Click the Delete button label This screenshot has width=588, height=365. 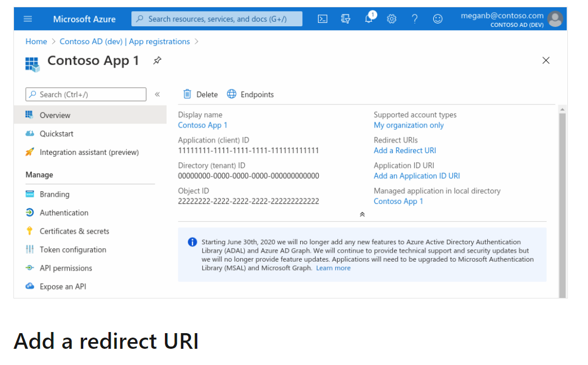(x=207, y=94)
